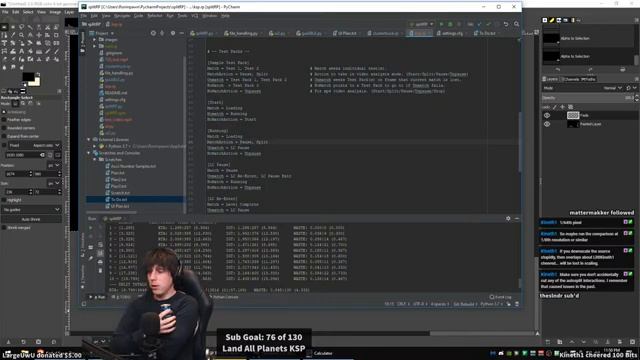
Task: Open PyCharm run configuration dropdown
Action: [x=421, y=24]
